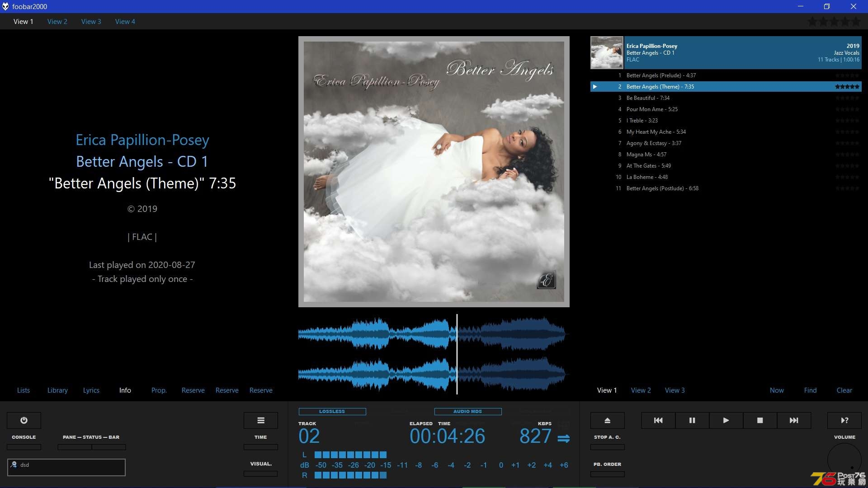Click the Now button in playlist area
This screenshot has width=868, height=488.
(x=777, y=389)
